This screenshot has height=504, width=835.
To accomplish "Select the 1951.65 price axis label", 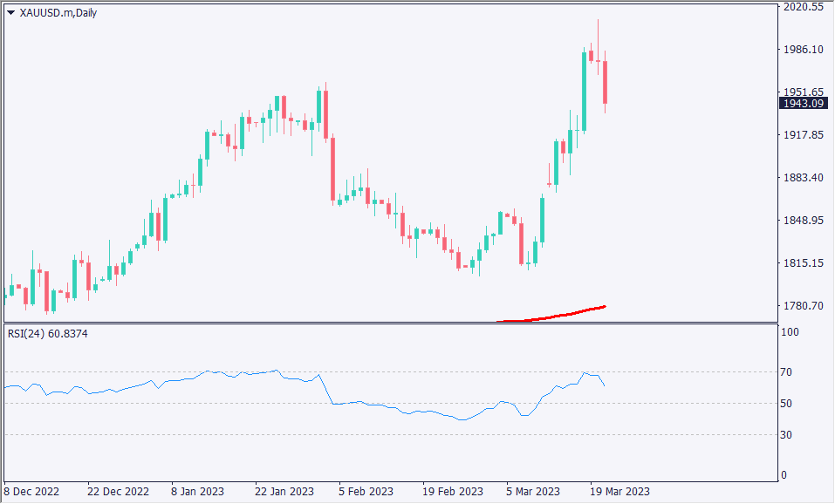I will pyautogui.click(x=804, y=92).
